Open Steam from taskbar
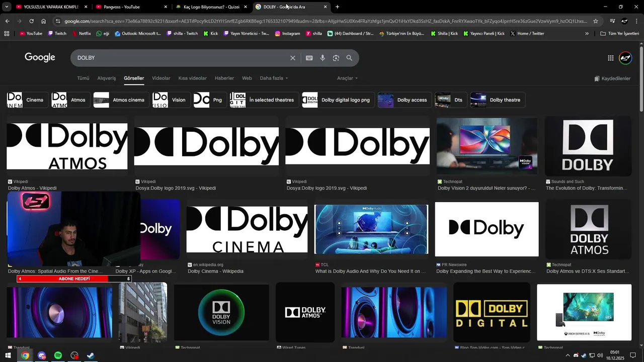The height and width of the screenshot is (362, 644). [x=91, y=355]
